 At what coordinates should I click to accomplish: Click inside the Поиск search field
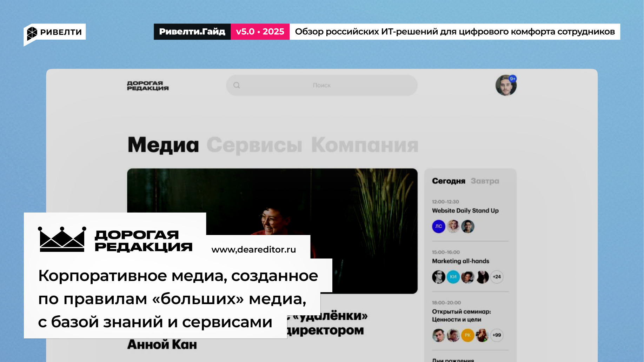tap(322, 85)
